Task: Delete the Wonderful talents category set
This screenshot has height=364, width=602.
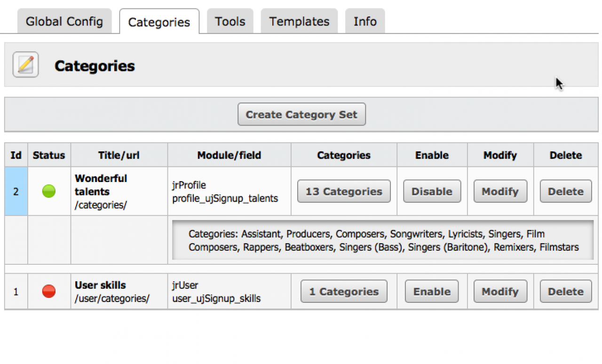Action: pyautogui.click(x=565, y=191)
